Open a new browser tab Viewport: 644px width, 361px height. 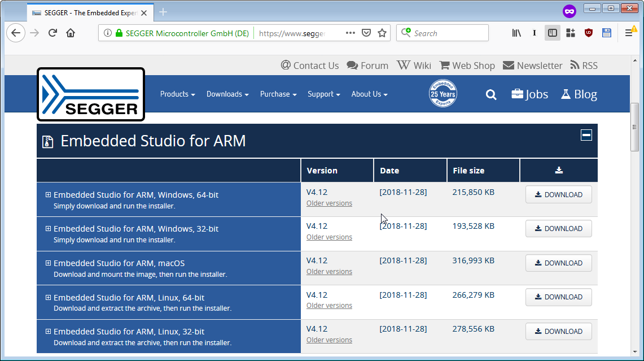tap(163, 12)
